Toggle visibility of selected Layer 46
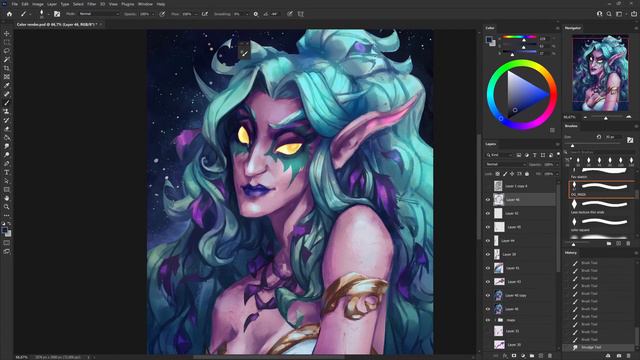This screenshot has height=360, width=640. pos(488,200)
